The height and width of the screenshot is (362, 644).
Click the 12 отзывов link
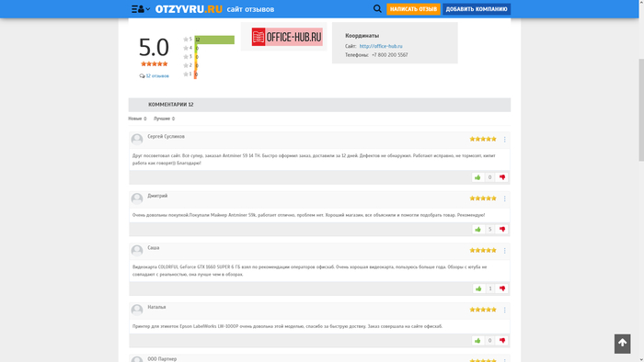click(157, 76)
